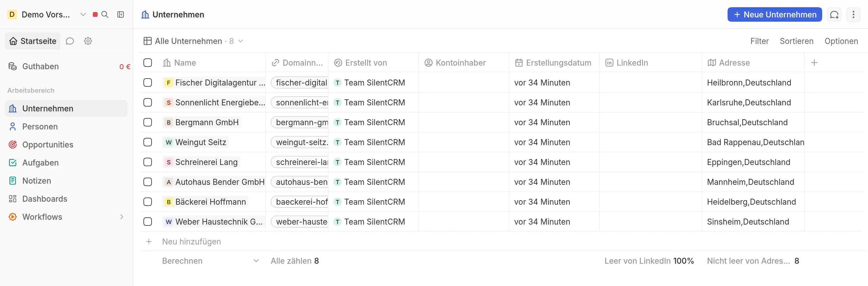
Task: Add a new column with plus icon
Action: pyautogui.click(x=814, y=63)
